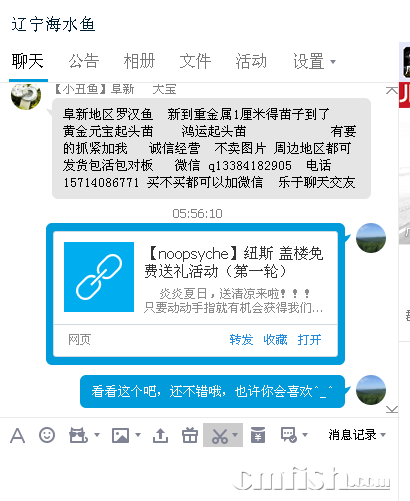
Task: Open the font formatting A icon
Action: (x=18, y=435)
